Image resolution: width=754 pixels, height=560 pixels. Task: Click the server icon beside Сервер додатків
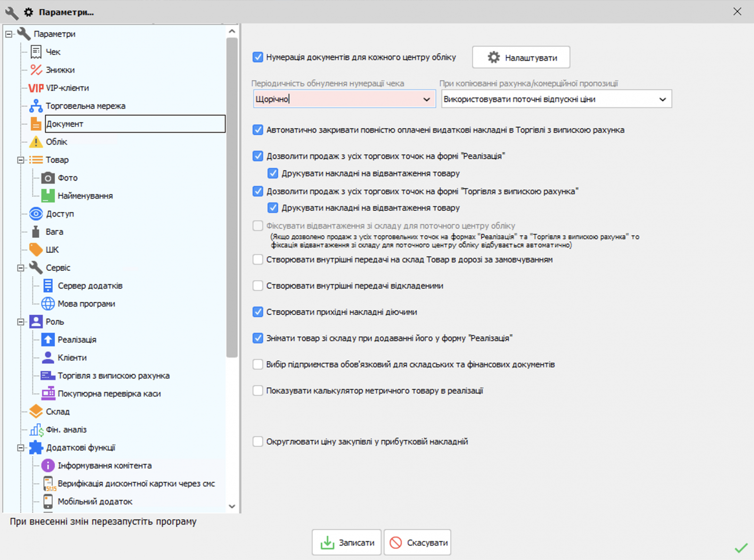48,286
